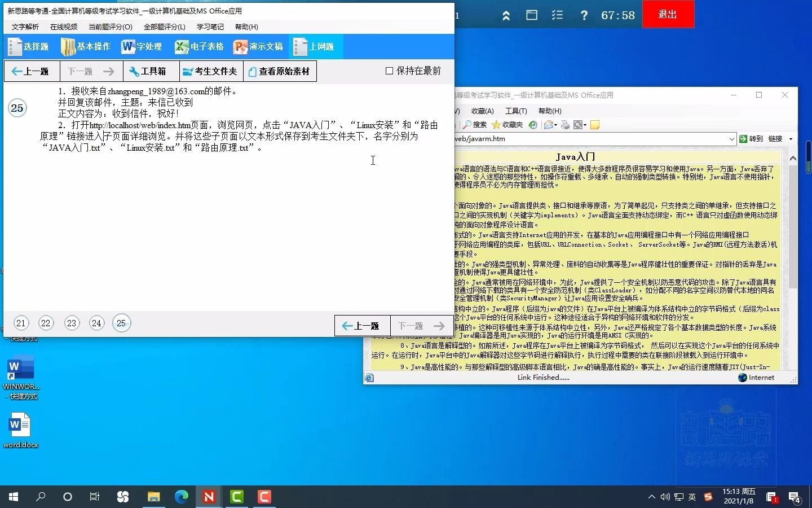Open Task View on taskbar
The image size is (812, 508).
tap(95, 497)
